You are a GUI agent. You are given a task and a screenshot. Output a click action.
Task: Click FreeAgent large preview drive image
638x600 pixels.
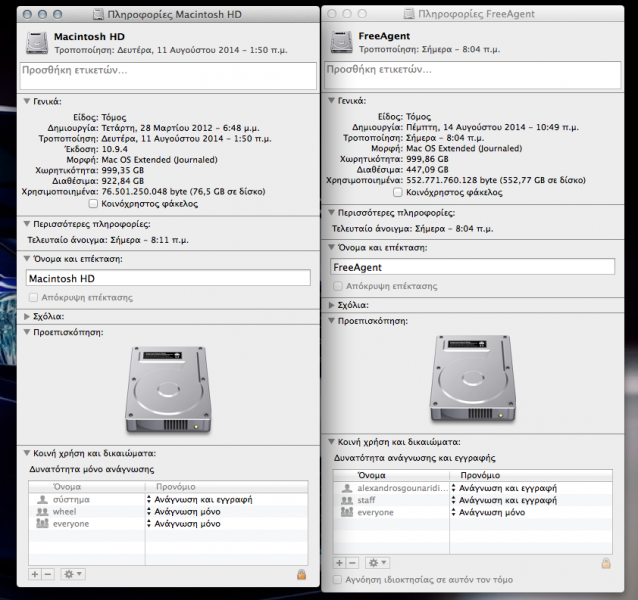point(473,378)
